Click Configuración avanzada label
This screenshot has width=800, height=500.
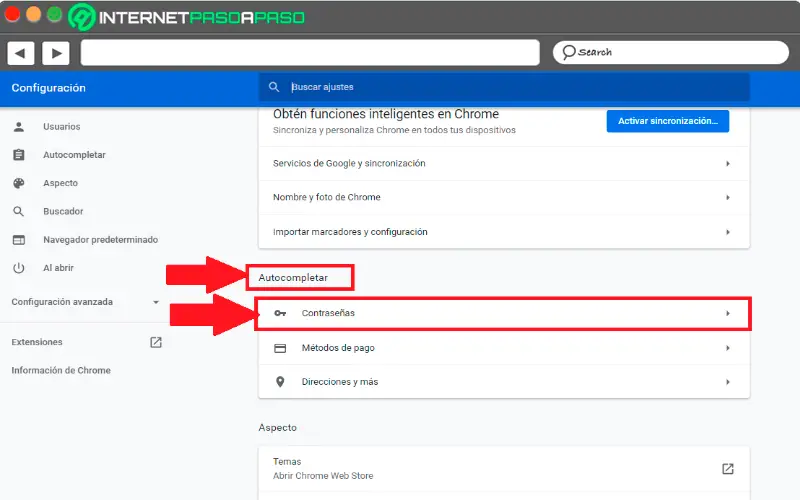tap(62, 302)
